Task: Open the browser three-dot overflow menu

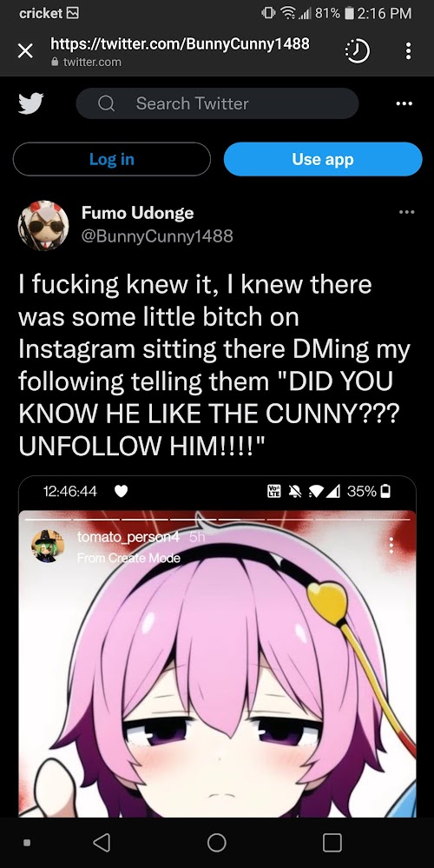Action: (x=408, y=51)
